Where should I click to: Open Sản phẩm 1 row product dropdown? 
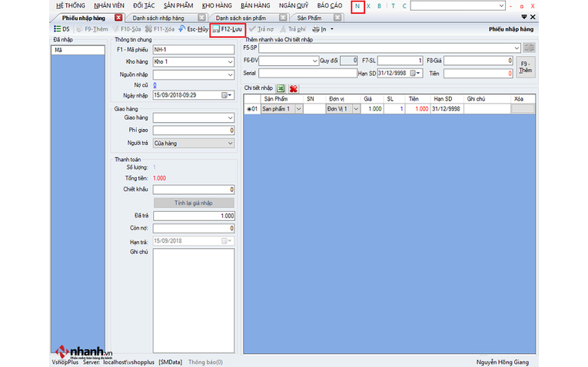(x=299, y=109)
